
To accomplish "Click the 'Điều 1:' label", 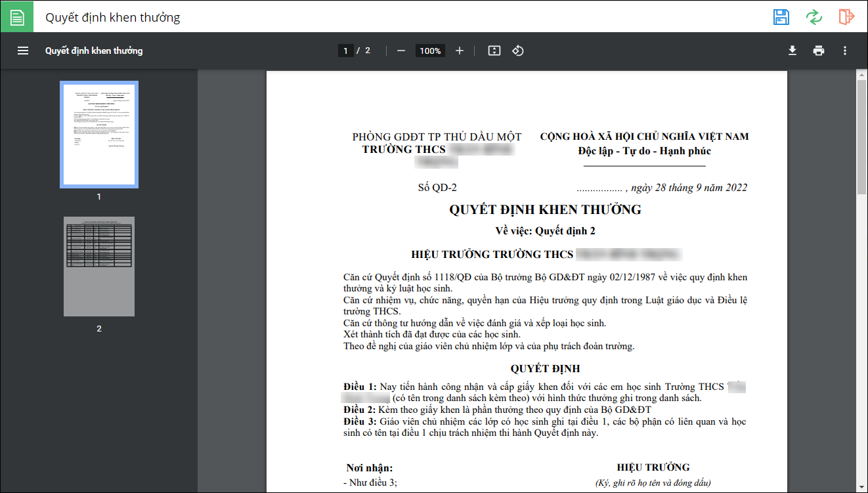I will (360, 387).
